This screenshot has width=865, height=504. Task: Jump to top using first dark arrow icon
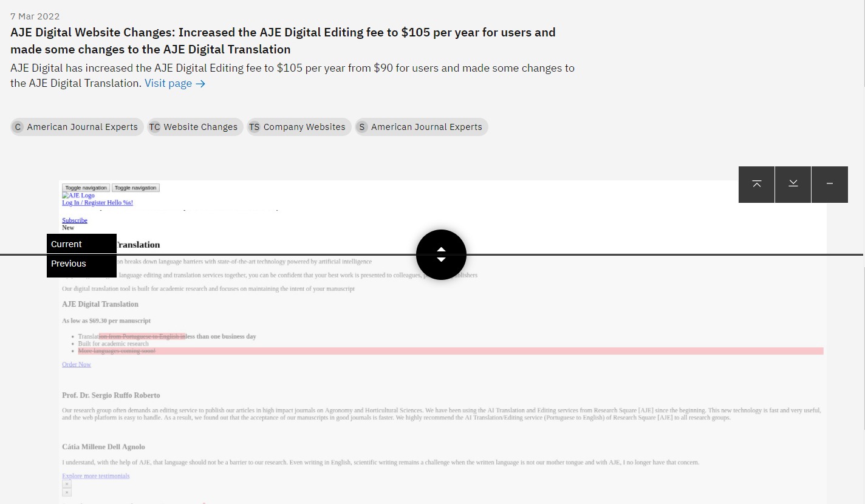(756, 184)
